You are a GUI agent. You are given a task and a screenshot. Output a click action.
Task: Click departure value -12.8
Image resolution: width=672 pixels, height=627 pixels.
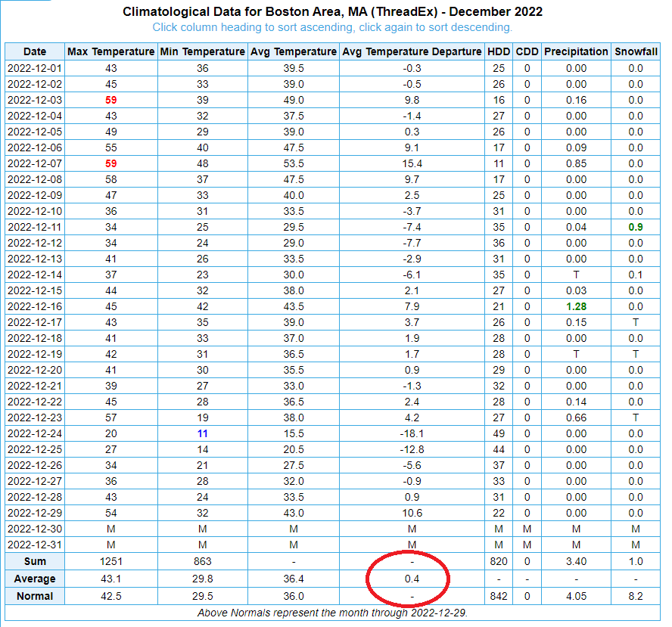412,449
